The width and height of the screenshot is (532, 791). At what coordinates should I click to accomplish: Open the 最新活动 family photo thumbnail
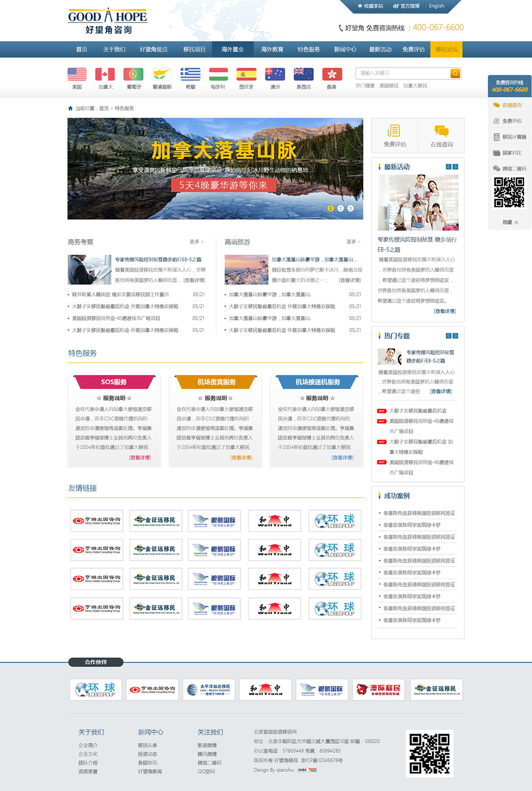418,203
